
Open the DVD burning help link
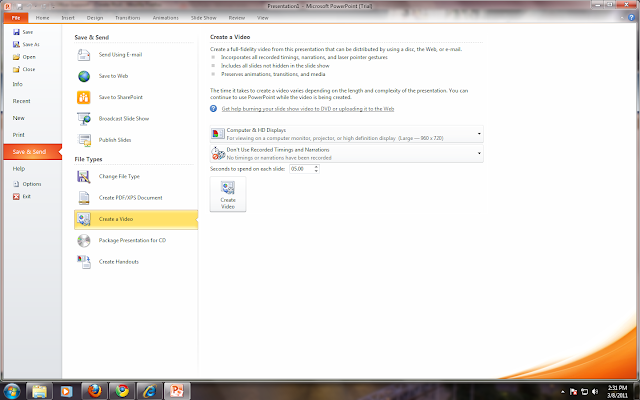[308, 109]
